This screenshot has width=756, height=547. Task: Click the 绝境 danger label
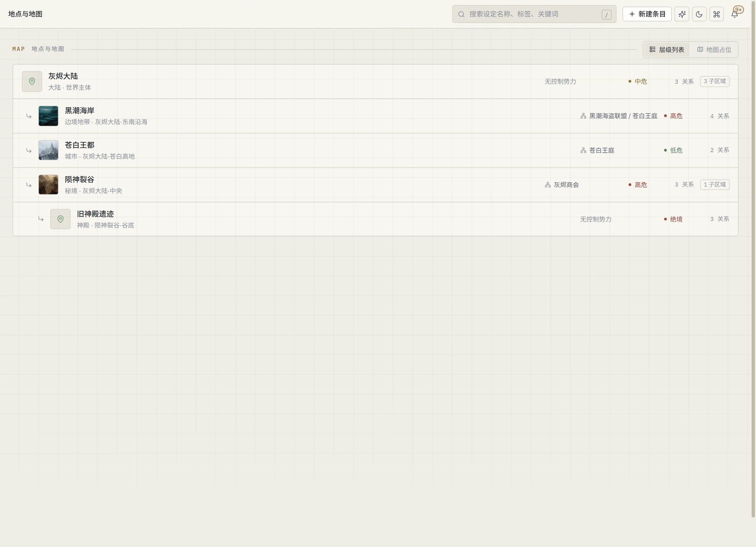[673, 219]
